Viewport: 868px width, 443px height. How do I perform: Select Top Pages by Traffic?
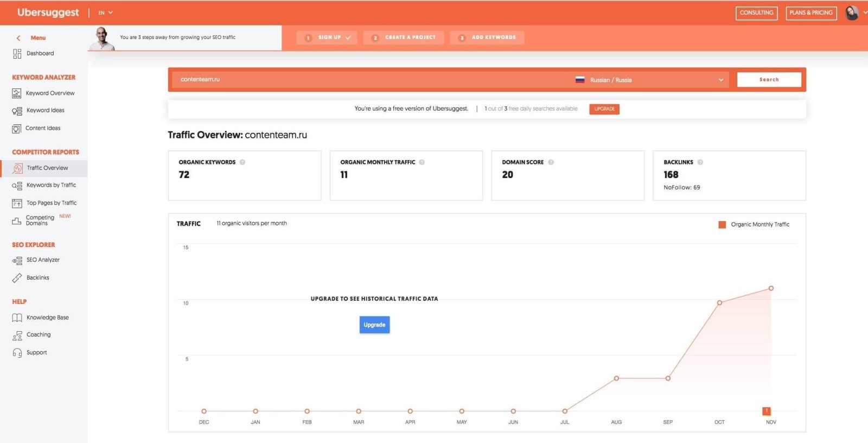tap(52, 203)
